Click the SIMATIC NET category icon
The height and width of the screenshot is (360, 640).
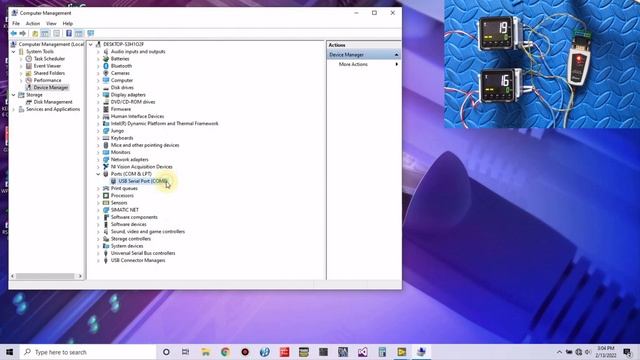tap(106, 210)
